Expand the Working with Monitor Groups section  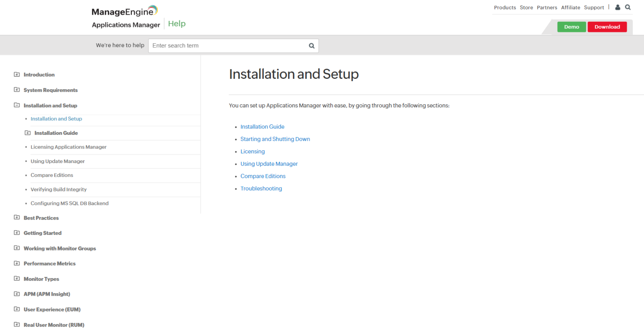point(17,248)
